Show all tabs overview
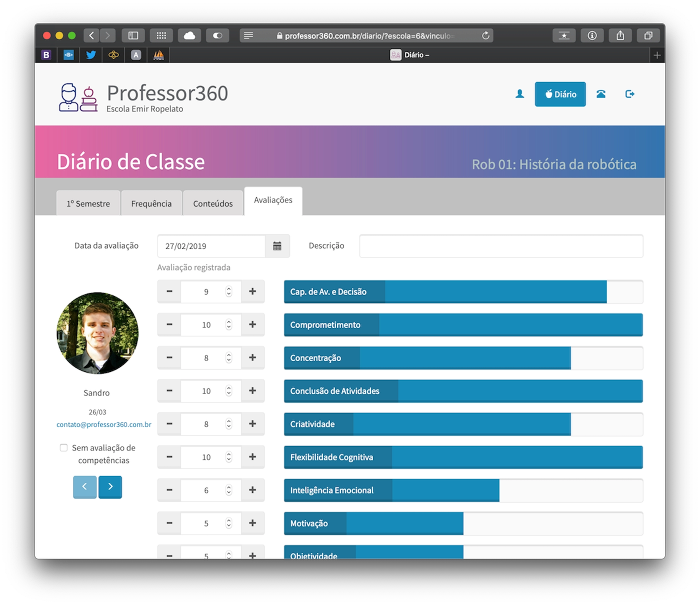Viewport: 700px width, 605px height. click(x=648, y=35)
